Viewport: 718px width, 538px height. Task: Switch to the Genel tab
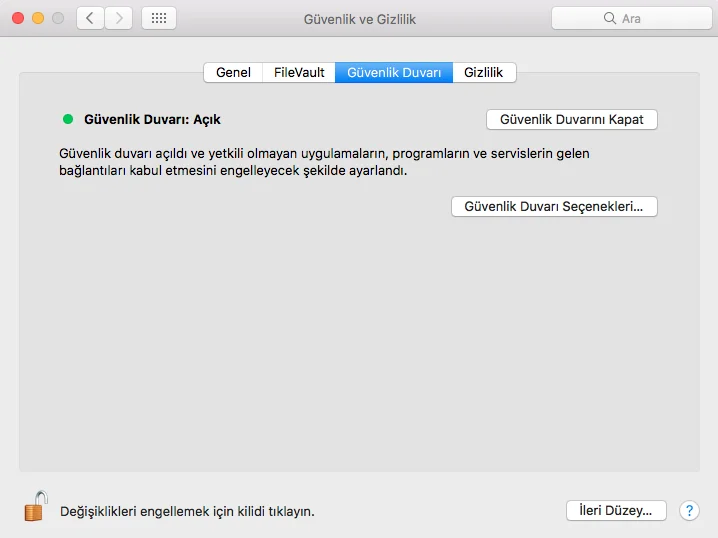coord(233,73)
